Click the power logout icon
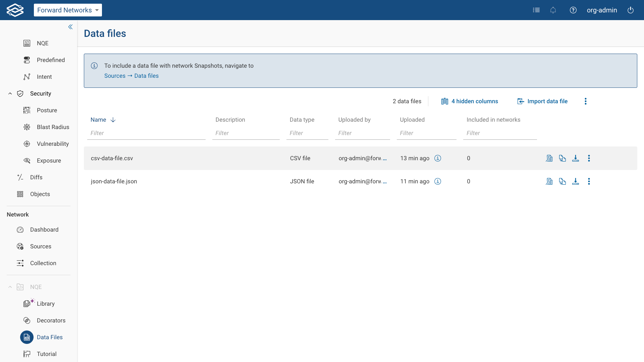 [631, 10]
